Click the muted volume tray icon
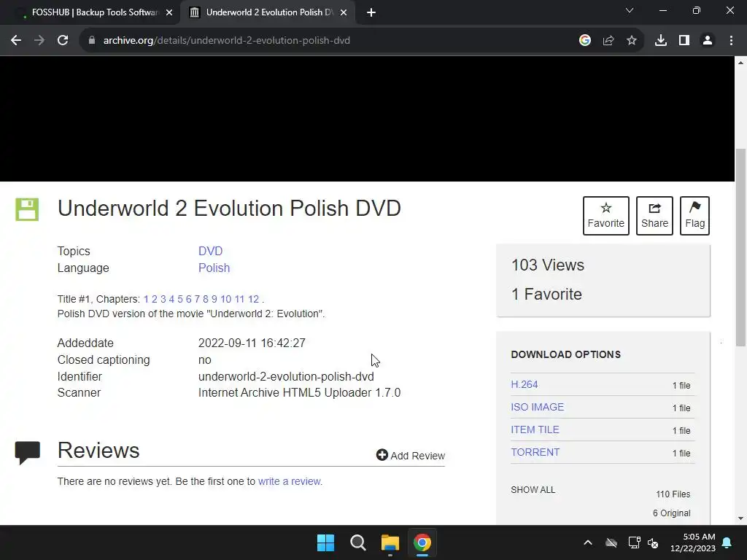The width and height of the screenshot is (747, 560). click(x=653, y=542)
